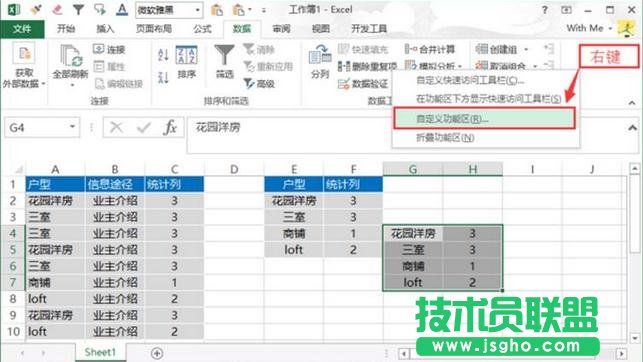The width and height of the screenshot is (643, 362).
Task: Choose 在功能区下方显示快速访问工具栏(S) entry
Action: [486, 99]
